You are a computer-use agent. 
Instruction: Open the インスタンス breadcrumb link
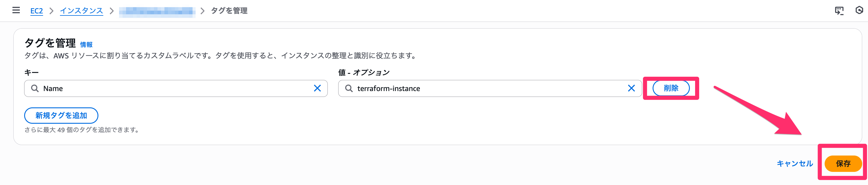81,11
